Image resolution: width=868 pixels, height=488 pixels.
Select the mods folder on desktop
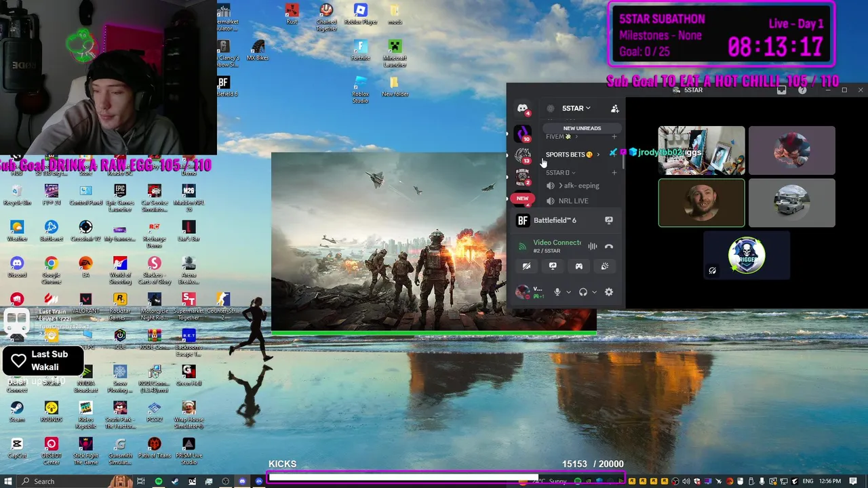coord(395,14)
